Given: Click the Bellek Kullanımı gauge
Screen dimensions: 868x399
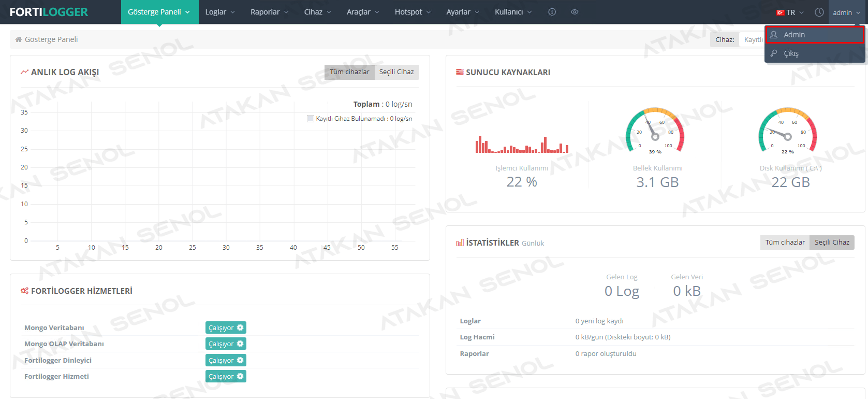Looking at the screenshot, I should [x=655, y=131].
